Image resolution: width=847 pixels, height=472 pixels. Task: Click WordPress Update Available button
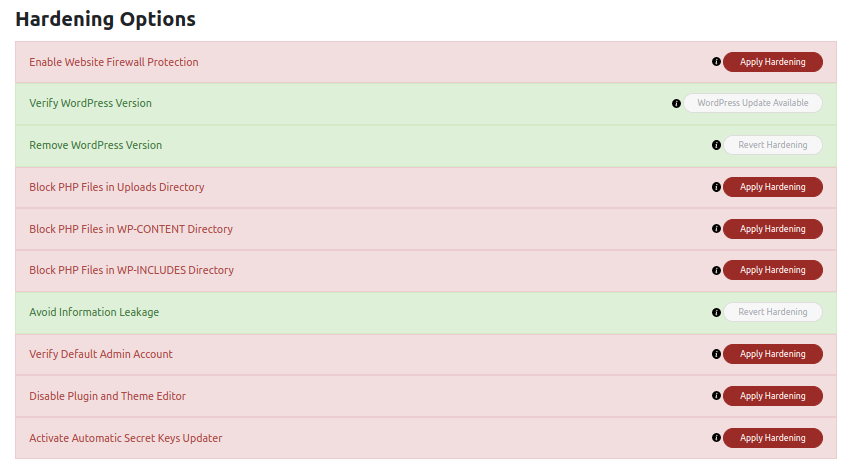[x=753, y=103]
